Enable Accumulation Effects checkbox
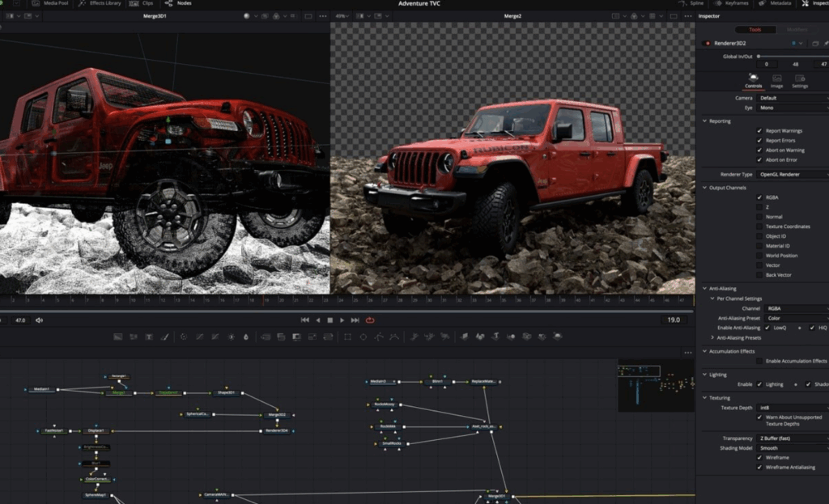Viewport: 829px width, 504px height. tap(759, 361)
